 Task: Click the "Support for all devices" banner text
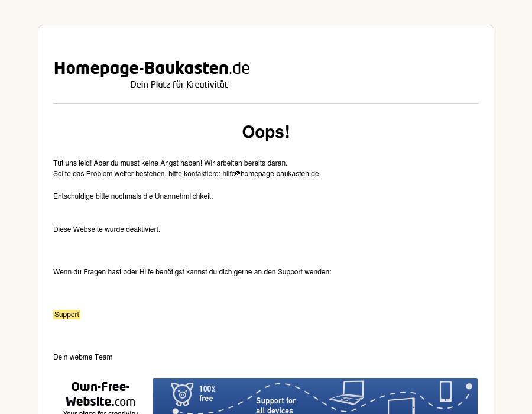[x=275, y=406]
